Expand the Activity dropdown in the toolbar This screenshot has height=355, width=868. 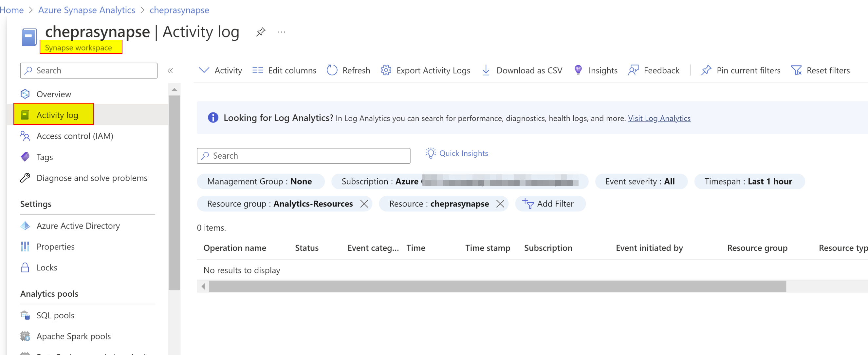tap(220, 70)
